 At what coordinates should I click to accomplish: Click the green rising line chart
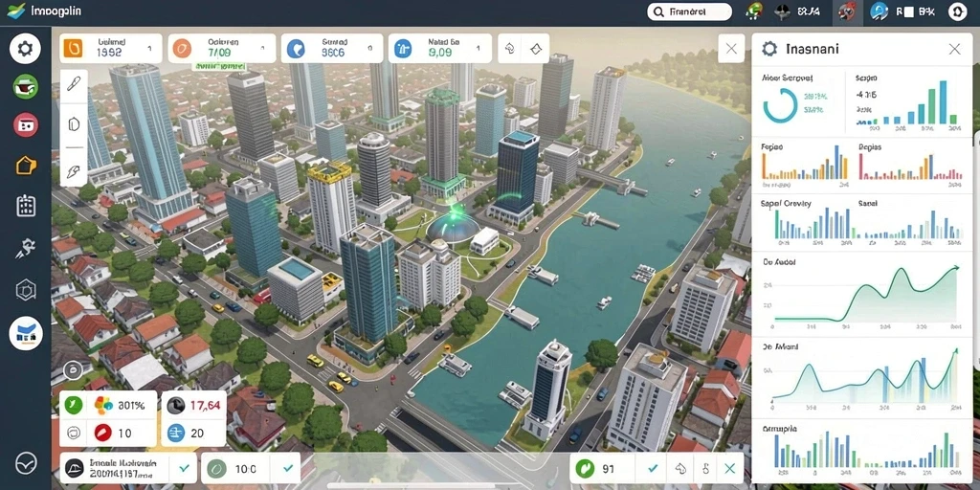[x=865, y=293]
